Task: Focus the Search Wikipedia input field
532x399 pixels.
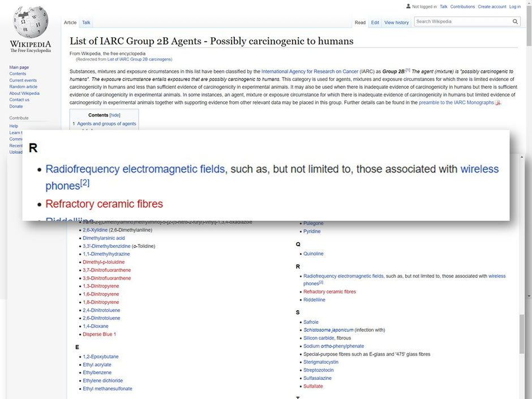Action: point(463,22)
